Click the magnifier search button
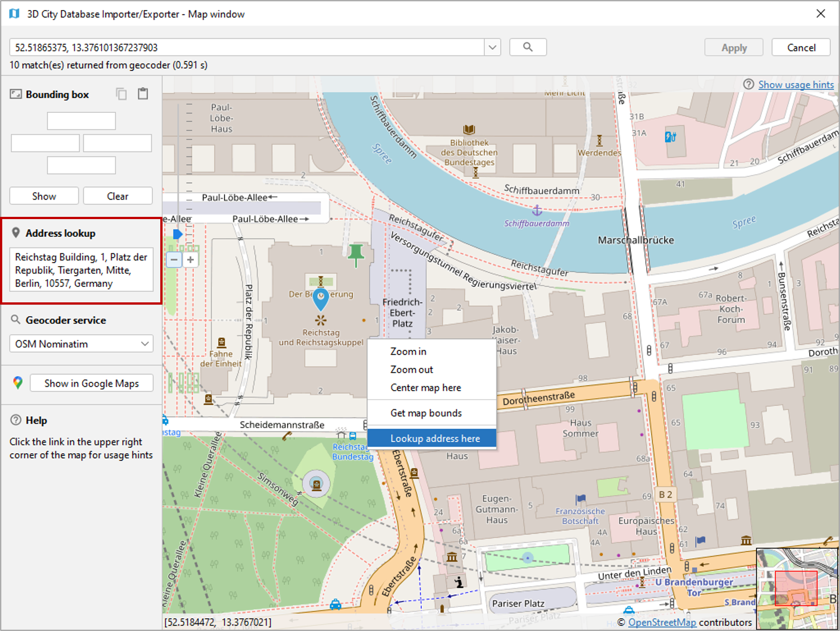 pyautogui.click(x=528, y=47)
